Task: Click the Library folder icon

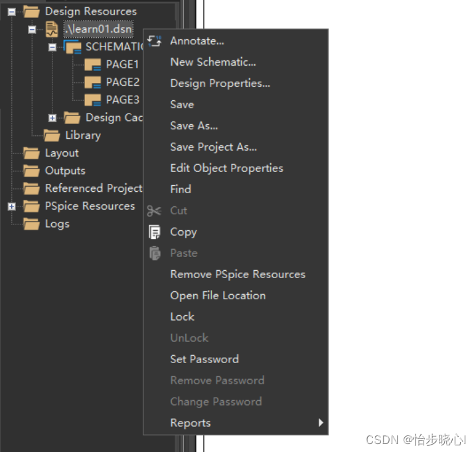Action: tap(52, 135)
